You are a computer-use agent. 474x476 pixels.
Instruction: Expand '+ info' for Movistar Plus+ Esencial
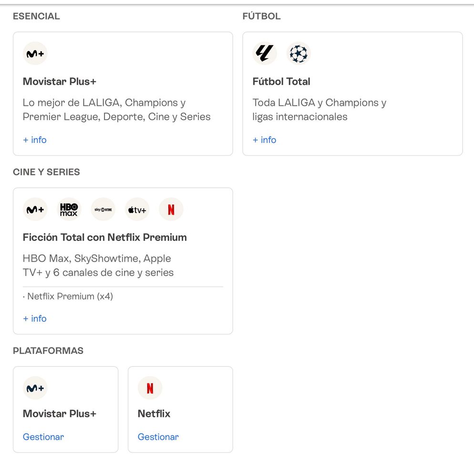tap(35, 140)
